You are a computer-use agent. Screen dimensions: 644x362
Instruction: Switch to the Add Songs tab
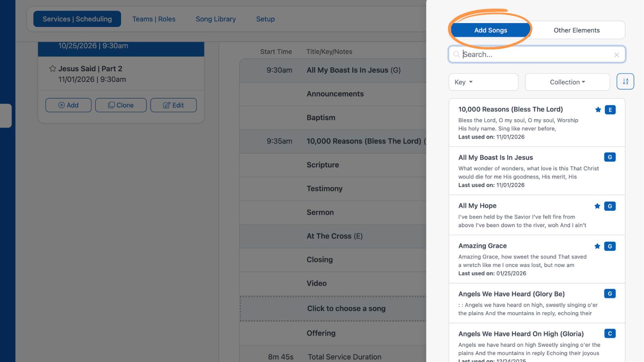[491, 30]
